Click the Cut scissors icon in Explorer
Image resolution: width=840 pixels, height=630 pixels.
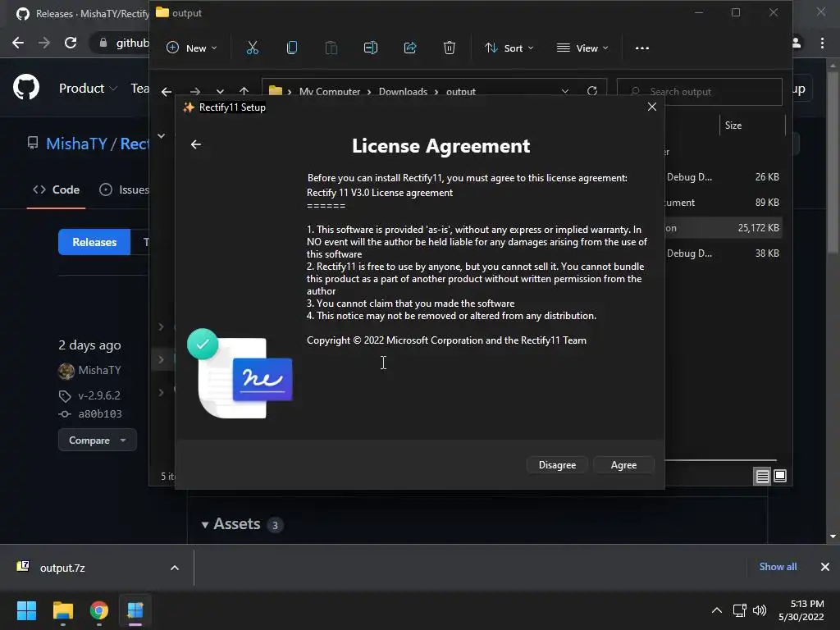tap(253, 48)
